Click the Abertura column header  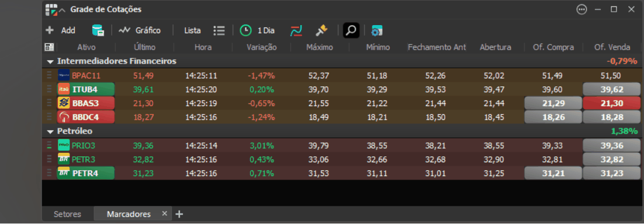[x=496, y=47]
